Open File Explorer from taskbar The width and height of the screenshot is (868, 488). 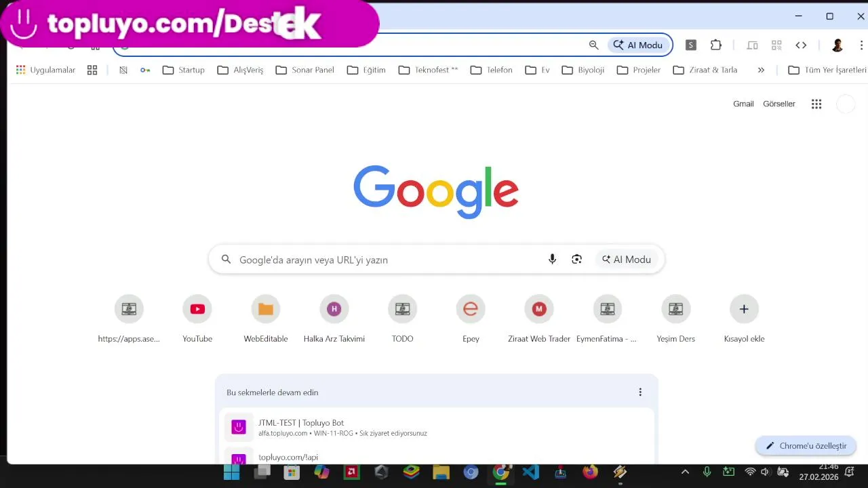[x=441, y=472]
